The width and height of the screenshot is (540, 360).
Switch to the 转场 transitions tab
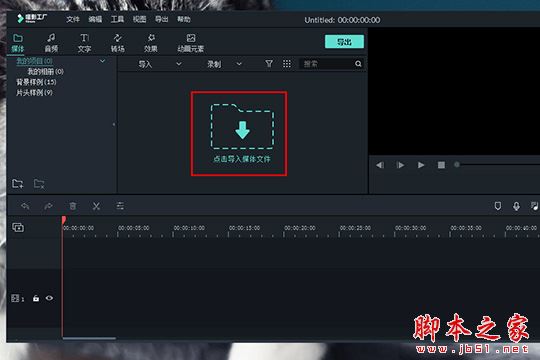point(117,43)
